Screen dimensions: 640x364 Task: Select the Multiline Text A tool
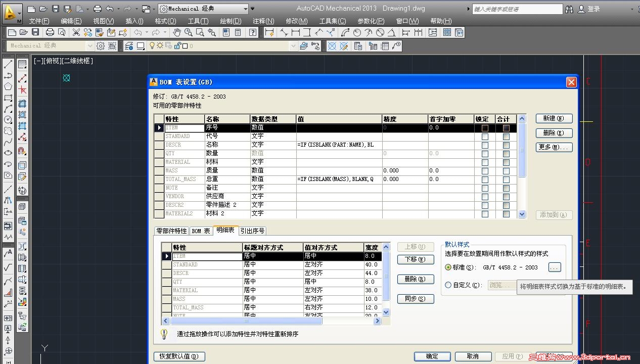tap(8, 252)
